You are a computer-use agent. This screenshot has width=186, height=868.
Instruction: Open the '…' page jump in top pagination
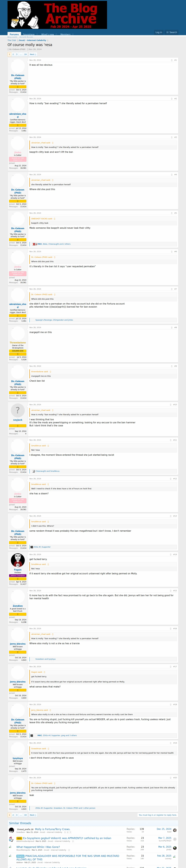tap(20, 54)
